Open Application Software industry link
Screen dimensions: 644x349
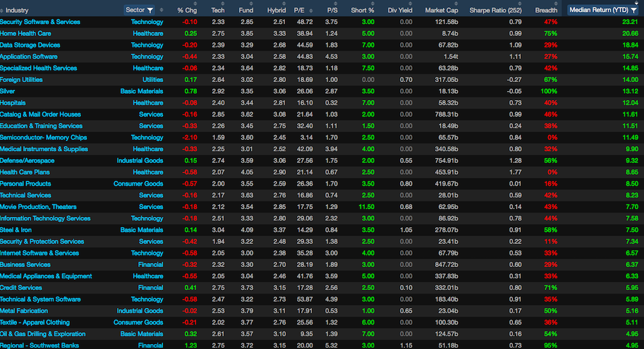pos(29,57)
